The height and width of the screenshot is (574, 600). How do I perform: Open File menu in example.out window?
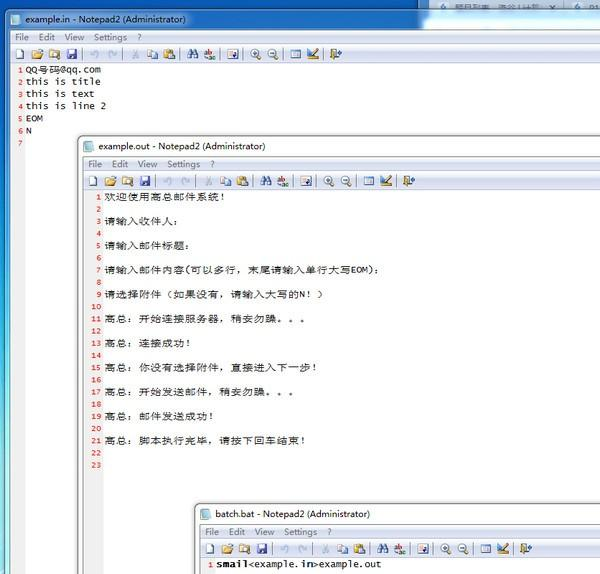(95, 164)
